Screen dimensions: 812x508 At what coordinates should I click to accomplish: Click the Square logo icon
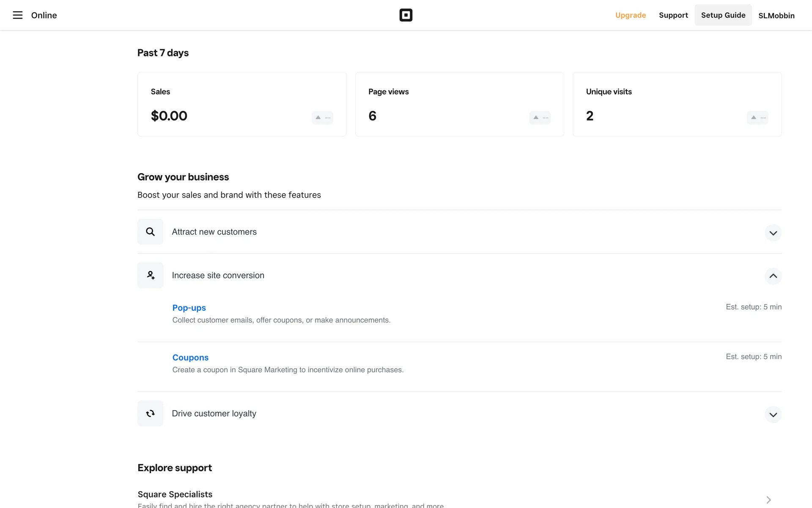point(406,15)
